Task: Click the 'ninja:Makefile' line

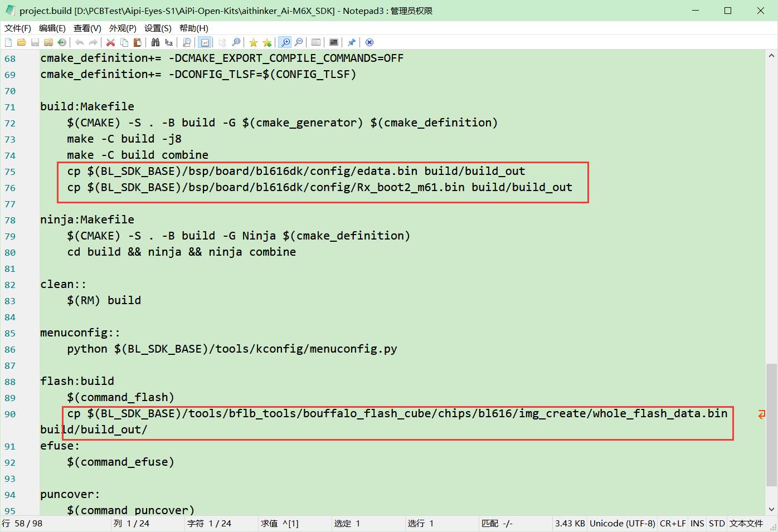Action: point(87,219)
